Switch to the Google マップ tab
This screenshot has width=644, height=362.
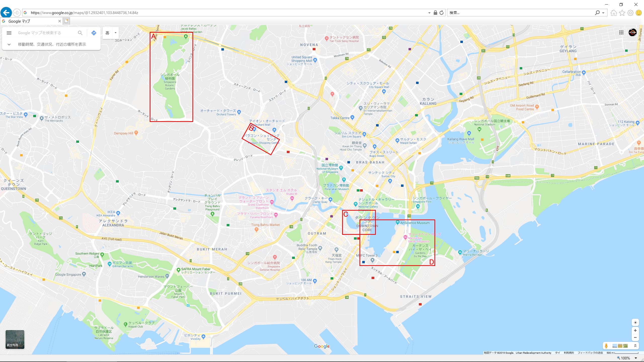[x=31, y=21]
